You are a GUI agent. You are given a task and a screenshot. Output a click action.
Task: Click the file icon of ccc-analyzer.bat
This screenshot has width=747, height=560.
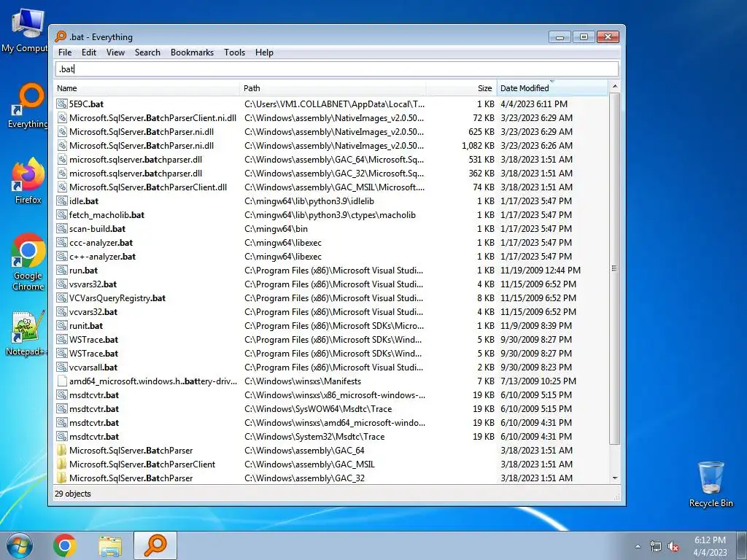62,242
